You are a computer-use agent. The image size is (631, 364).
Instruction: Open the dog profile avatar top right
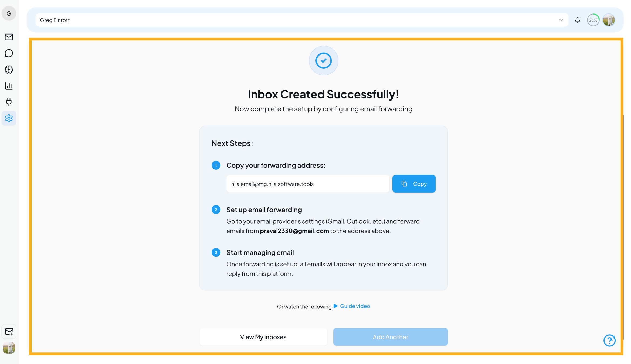click(609, 20)
